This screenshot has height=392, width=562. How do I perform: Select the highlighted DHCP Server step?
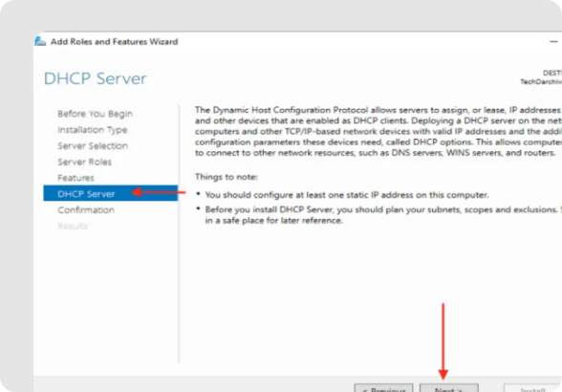click(111, 194)
